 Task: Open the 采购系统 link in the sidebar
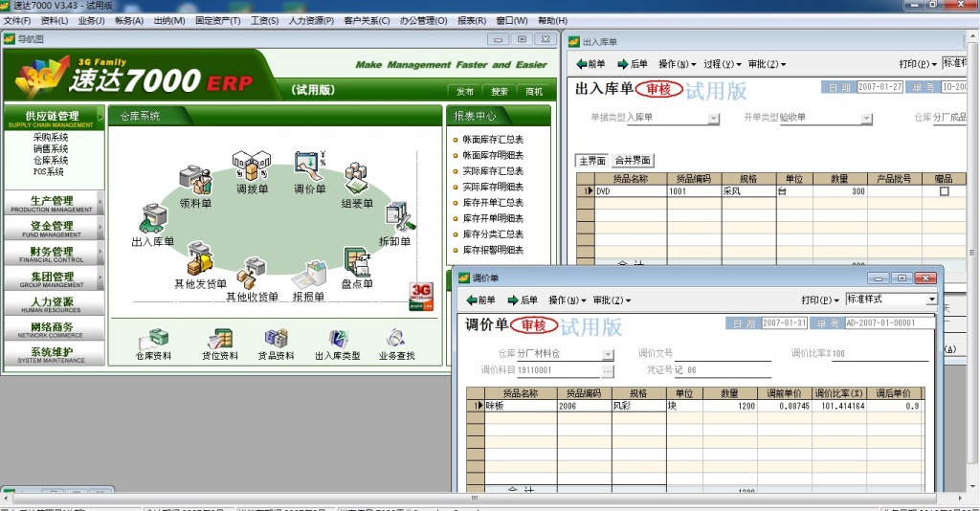point(51,138)
